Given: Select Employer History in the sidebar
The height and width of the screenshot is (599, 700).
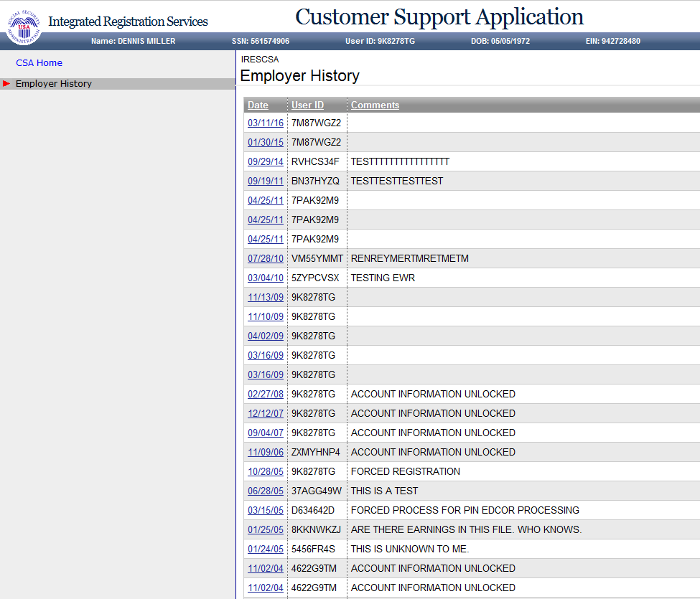Looking at the screenshot, I should pos(54,83).
